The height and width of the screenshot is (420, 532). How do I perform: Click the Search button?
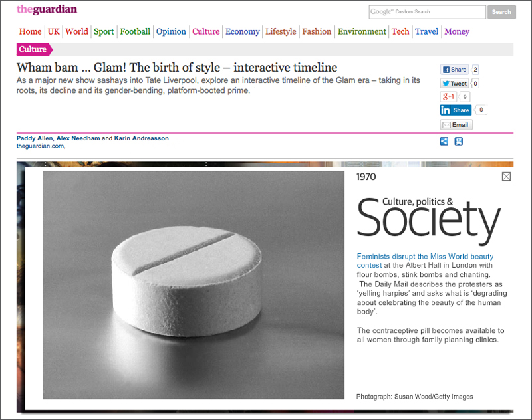501,12
